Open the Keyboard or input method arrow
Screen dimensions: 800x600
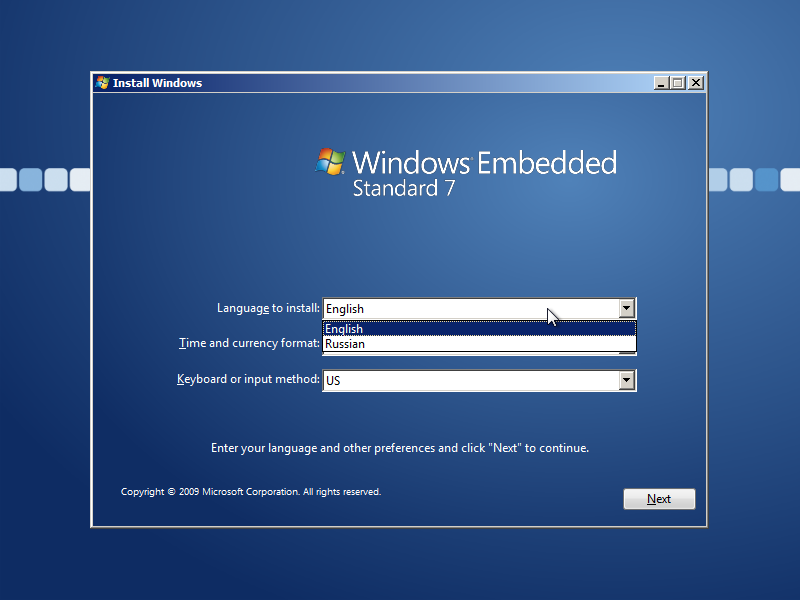click(x=627, y=380)
